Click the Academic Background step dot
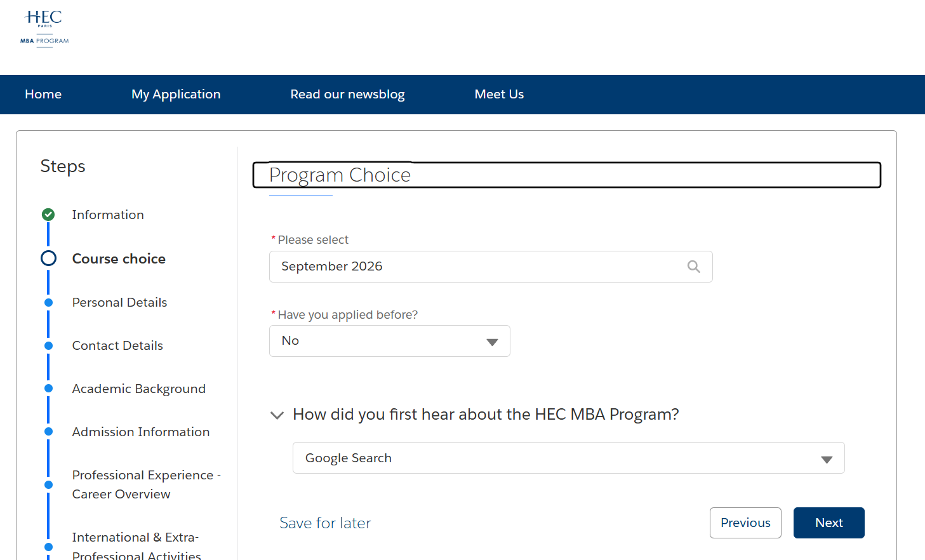The height and width of the screenshot is (560, 925). click(x=48, y=389)
